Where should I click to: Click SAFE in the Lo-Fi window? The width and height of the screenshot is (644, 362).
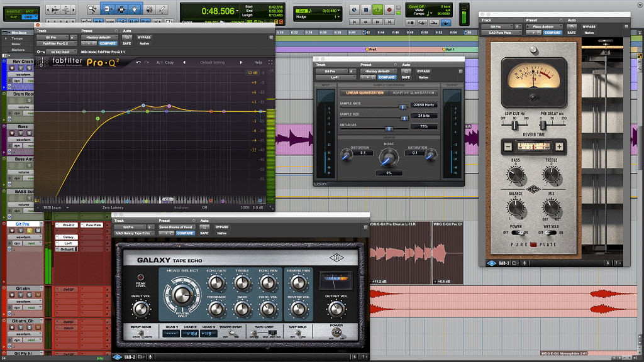pyautogui.click(x=406, y=77)
